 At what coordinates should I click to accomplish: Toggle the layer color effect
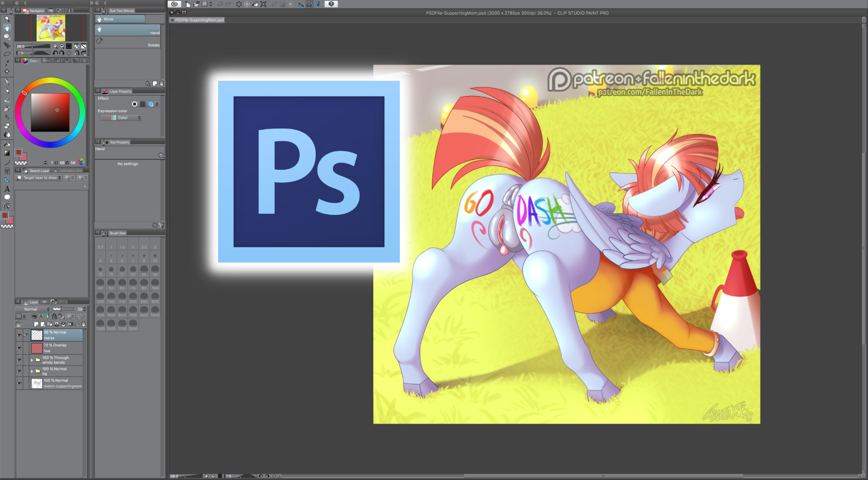pos(151,104)
